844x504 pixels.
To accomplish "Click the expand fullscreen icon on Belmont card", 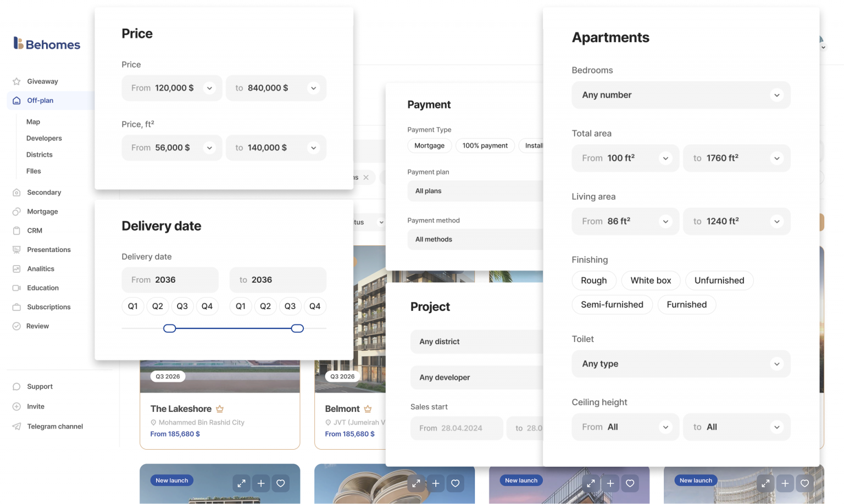I will pos(416,264).
